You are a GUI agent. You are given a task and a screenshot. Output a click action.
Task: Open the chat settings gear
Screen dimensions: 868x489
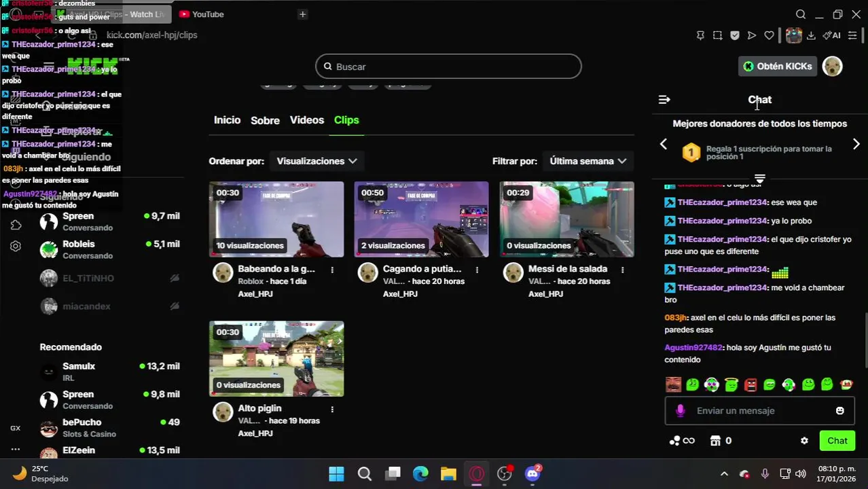804,441
